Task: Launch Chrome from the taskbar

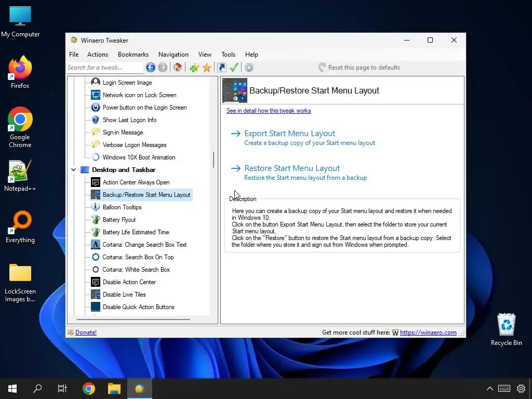Action: point(88,389)
